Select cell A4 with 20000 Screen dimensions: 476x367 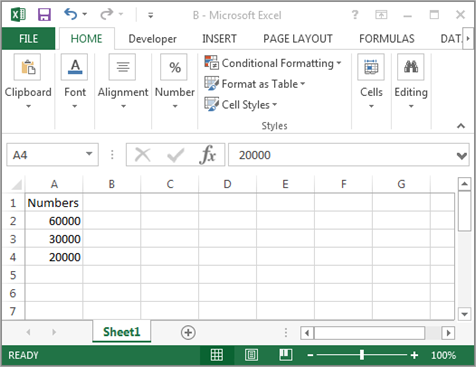pos(54,257)
